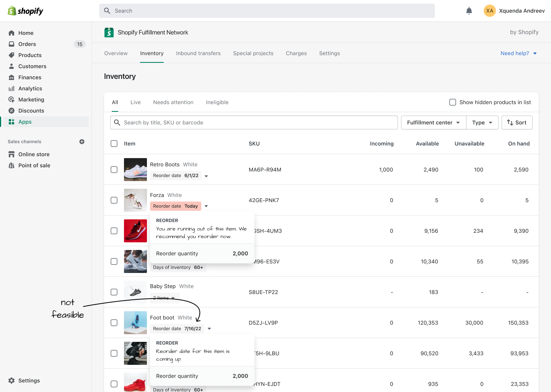The image size is (551, 392).
Task: Open Settings gear in sidebar
Action: 11,381
